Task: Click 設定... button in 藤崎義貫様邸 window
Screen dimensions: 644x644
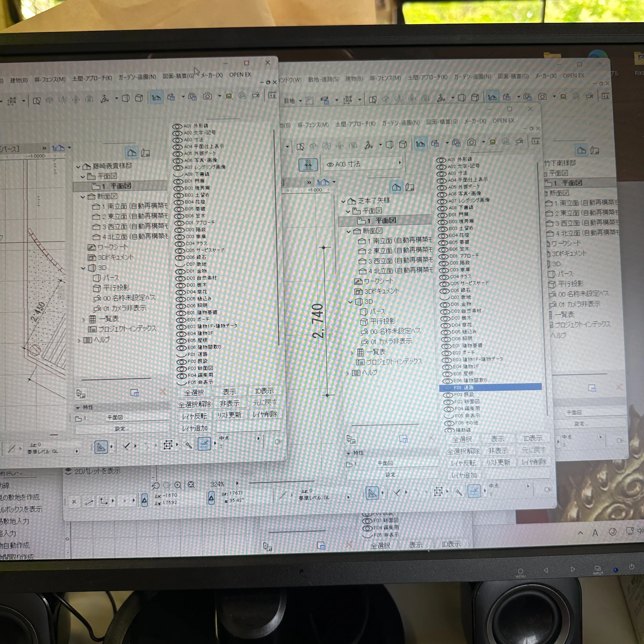Action: 122,429
